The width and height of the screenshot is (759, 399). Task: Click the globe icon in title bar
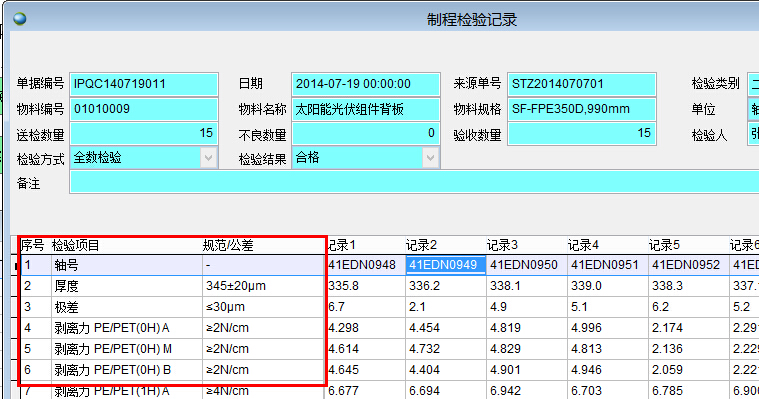20,19
